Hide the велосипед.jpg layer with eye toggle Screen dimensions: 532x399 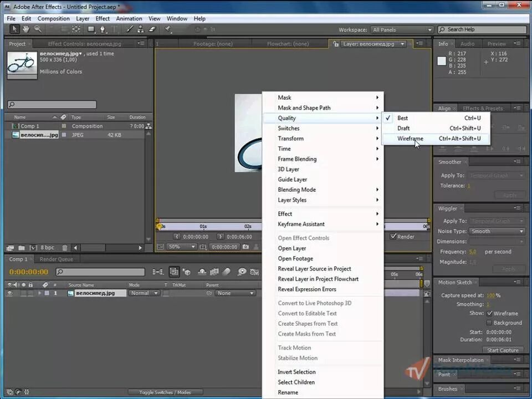click(x=10, y=294)
